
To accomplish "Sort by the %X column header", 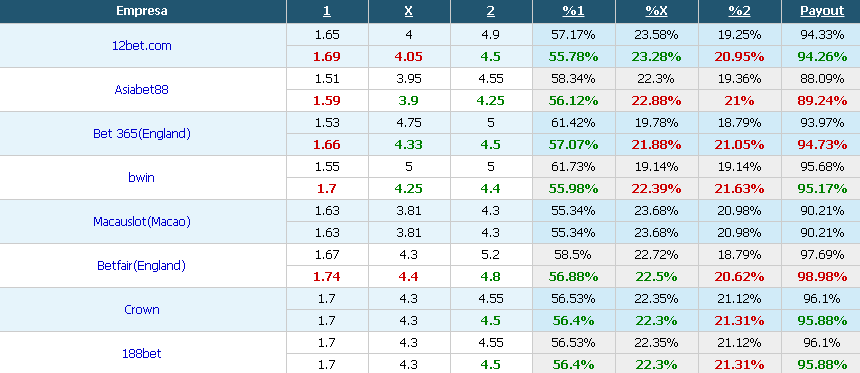I will pos(656,11).
